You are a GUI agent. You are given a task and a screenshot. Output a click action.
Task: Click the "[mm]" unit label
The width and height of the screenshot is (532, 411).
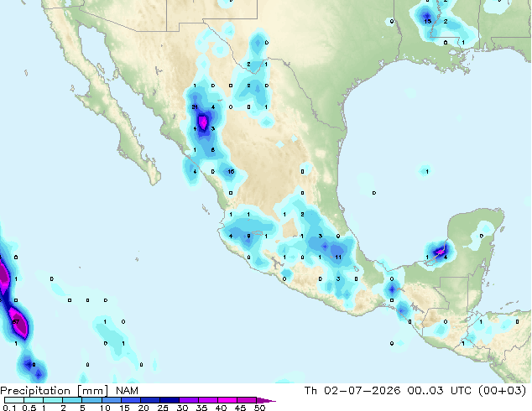pos(93,391)
